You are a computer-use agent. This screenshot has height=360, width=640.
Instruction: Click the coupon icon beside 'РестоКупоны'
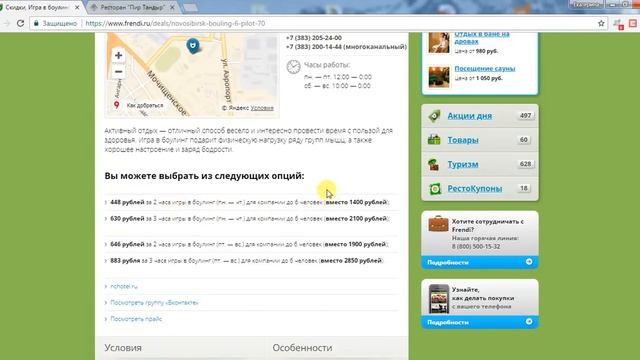point(435,189)
